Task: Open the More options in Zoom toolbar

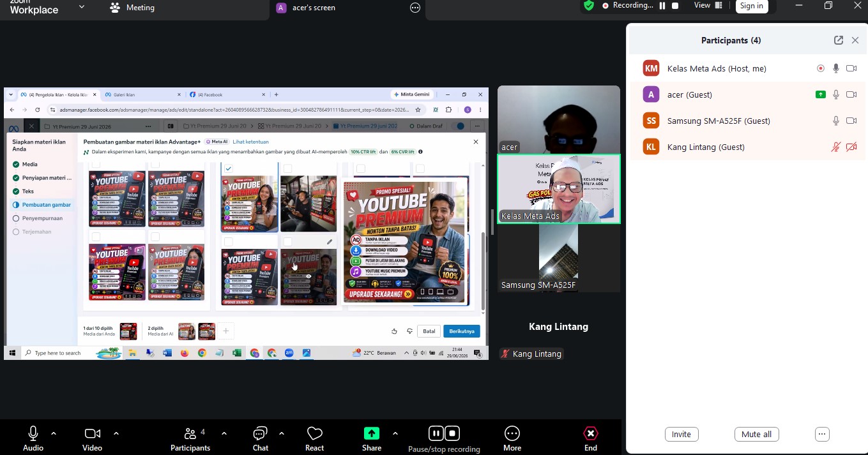Action: [x=512, y=438]
